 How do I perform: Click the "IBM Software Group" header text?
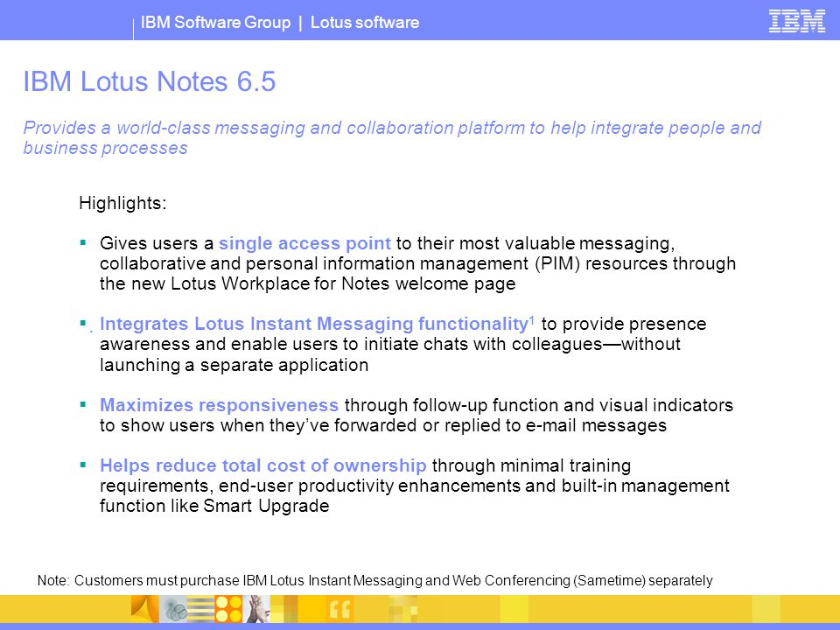click(x=215, y=23)
